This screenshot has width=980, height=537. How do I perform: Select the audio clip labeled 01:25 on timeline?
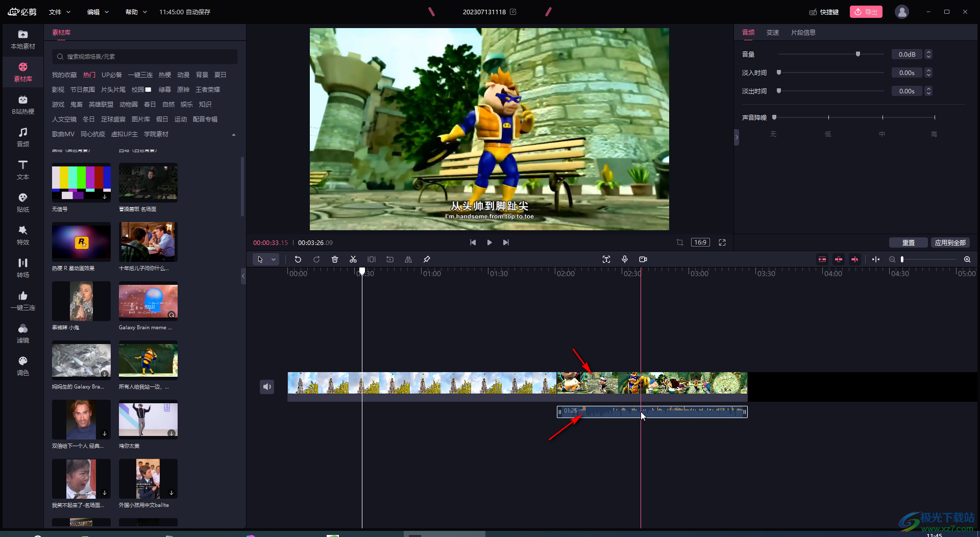point(652,411)
